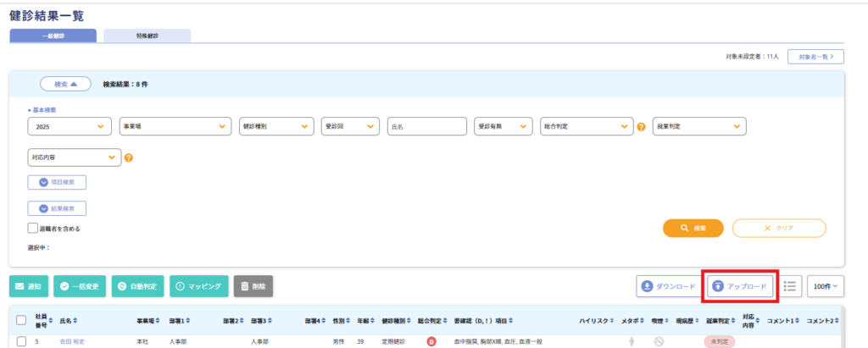Click the 削除 trash delete button
The image size is (868, 348).
(253, 287)
